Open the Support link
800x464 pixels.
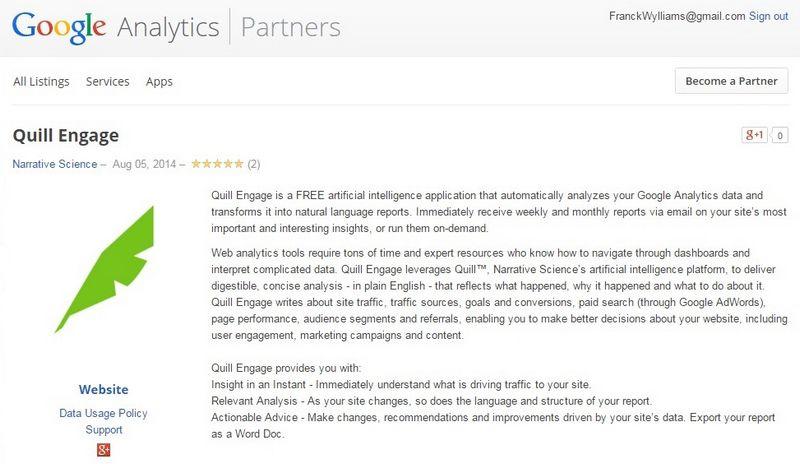(103, 430)
